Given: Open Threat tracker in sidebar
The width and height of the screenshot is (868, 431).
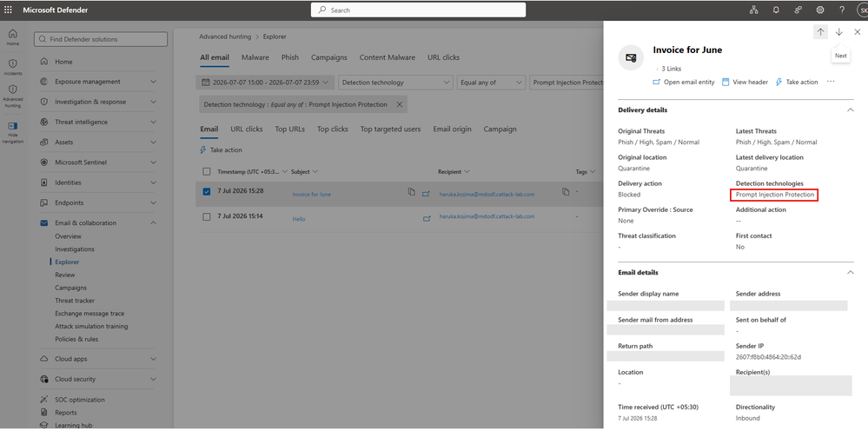Looking at the screenshot, I should coord(75,301).
